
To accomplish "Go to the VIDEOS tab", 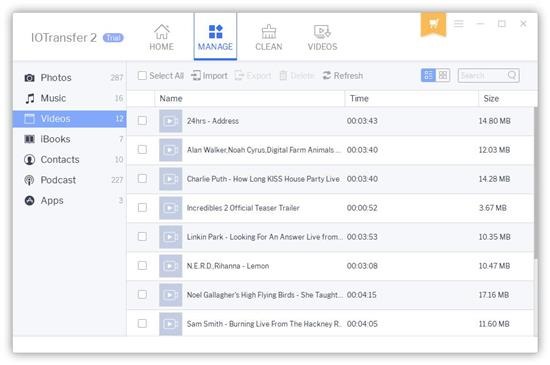I will 322,38.
